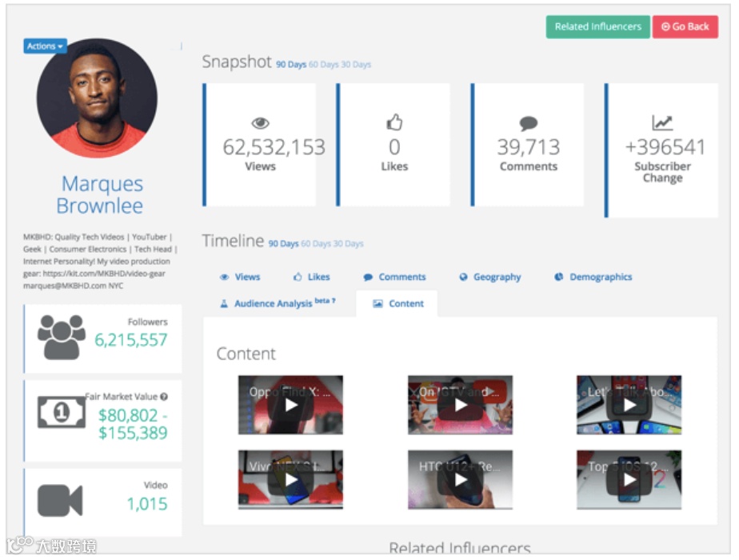Click the comment icon on Comments tab
The width and height of the screenshot is (739, 560).
pyautogui.click(x=368, y=277)
